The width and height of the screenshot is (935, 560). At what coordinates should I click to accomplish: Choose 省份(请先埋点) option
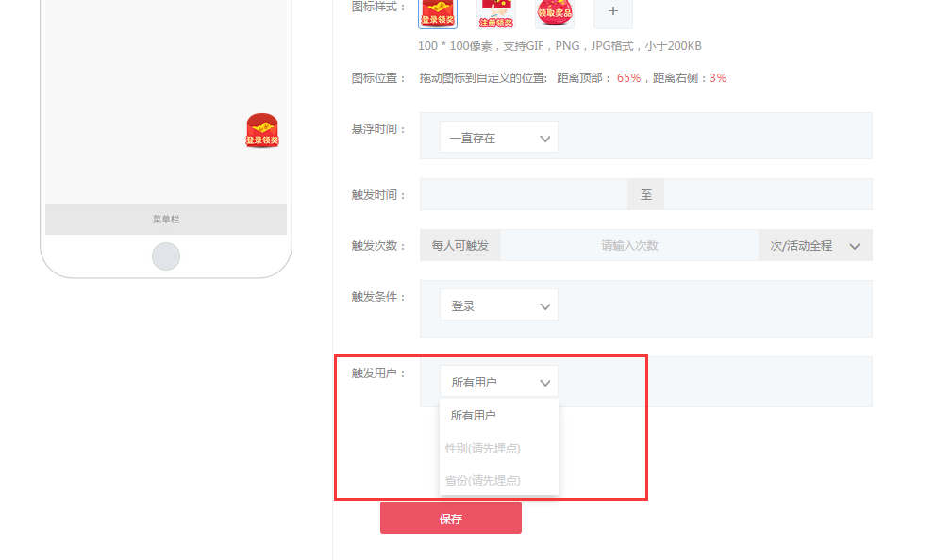click(482, 480)
